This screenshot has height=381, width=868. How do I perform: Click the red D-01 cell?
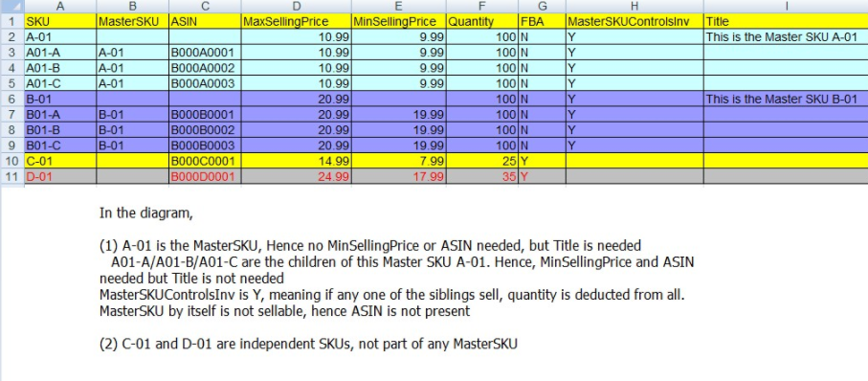[x=60, y=177]
